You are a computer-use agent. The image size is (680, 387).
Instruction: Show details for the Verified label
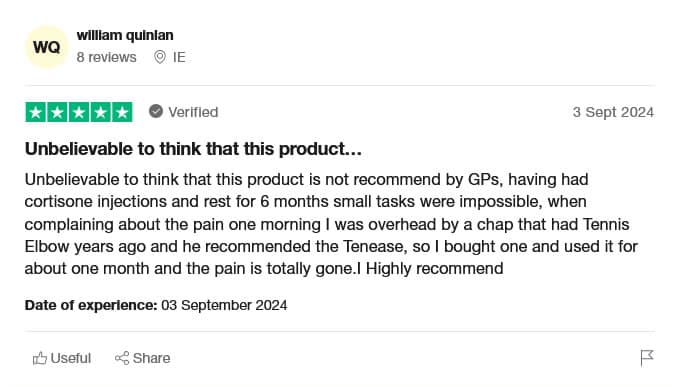pos(193,112)
